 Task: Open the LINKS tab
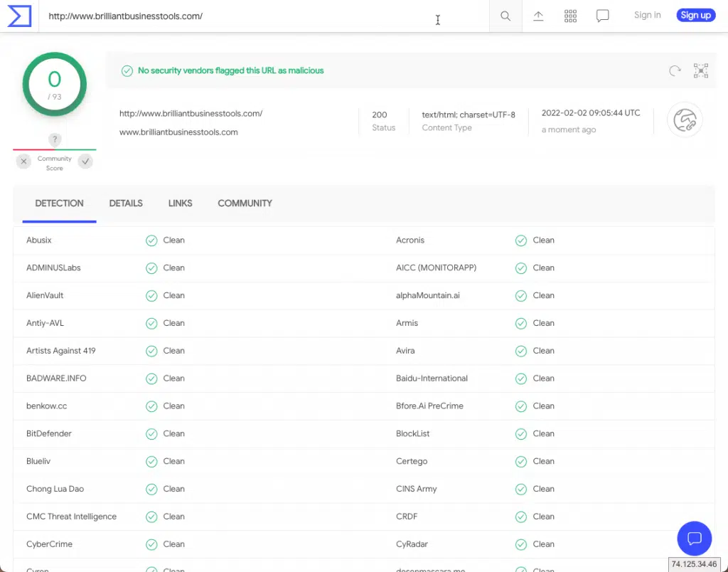coord(180,203)
